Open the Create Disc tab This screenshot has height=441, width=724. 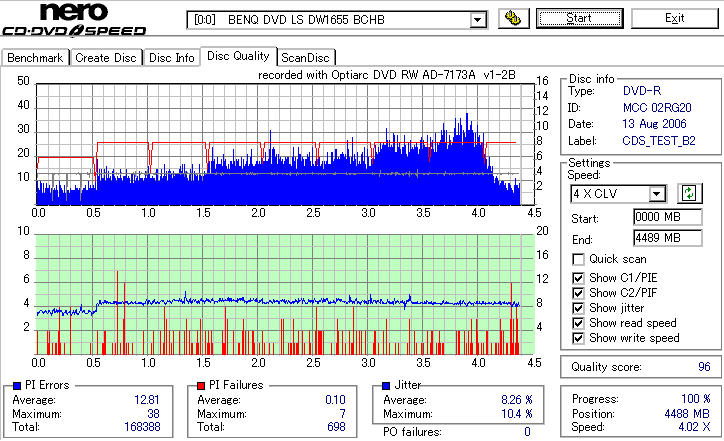pos(106,58)
